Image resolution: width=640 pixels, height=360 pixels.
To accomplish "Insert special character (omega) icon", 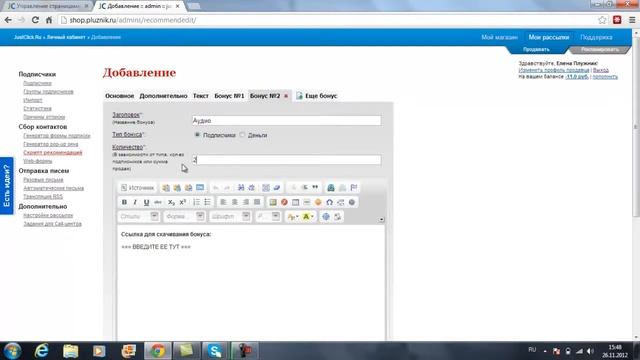I will (x=329, y=202).
